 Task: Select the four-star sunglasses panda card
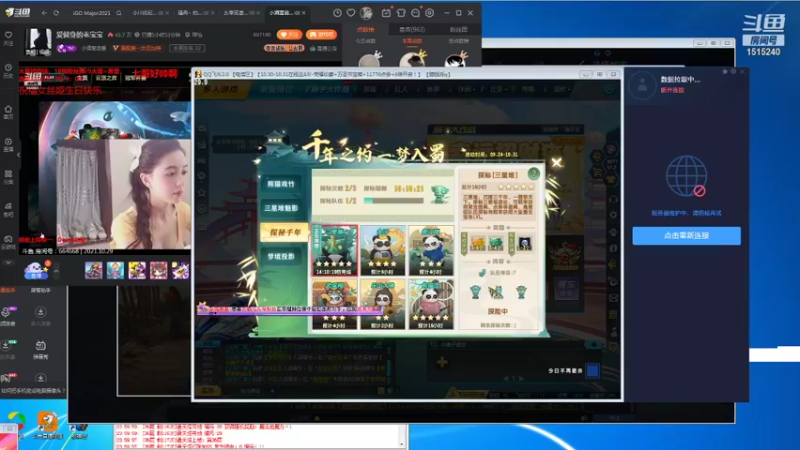coord(382,250)
